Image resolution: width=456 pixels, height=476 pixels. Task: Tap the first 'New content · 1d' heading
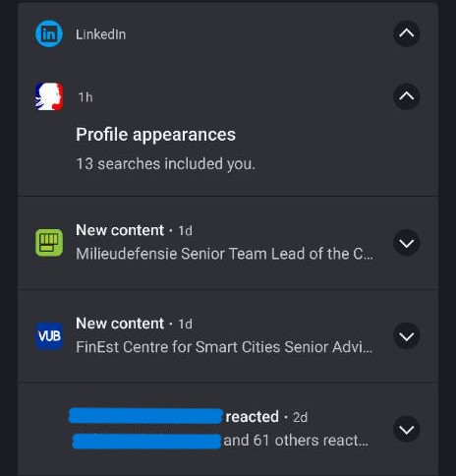(134, 230)
